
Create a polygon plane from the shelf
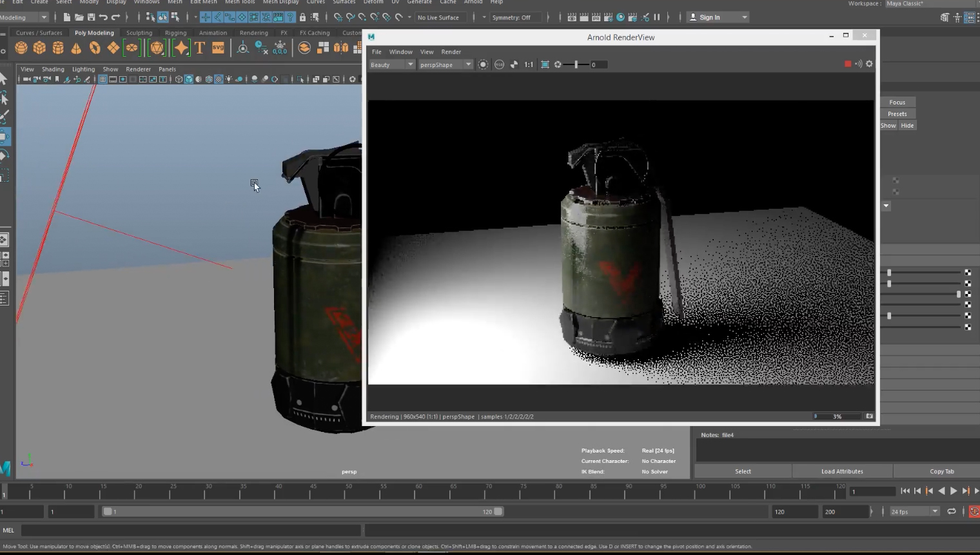[113, 48]
